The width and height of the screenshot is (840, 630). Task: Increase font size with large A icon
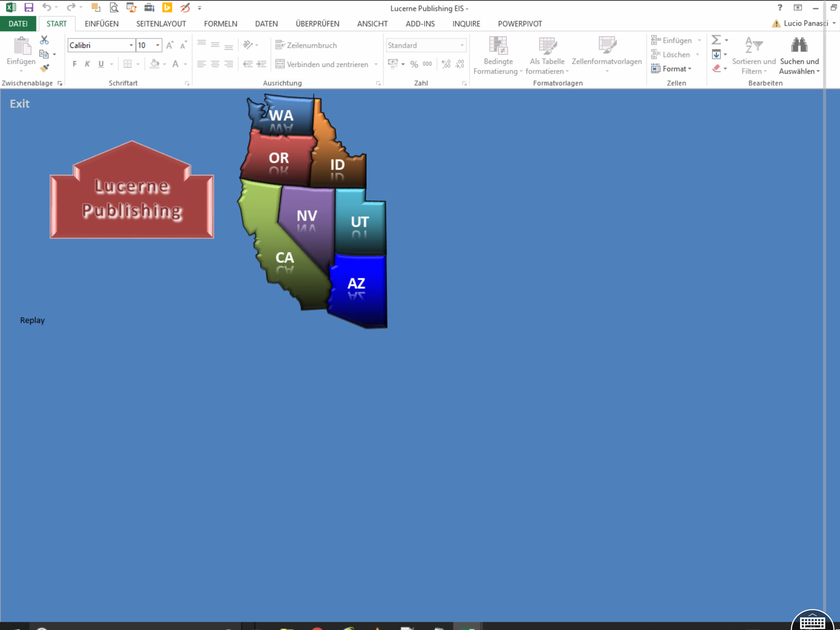170,45
